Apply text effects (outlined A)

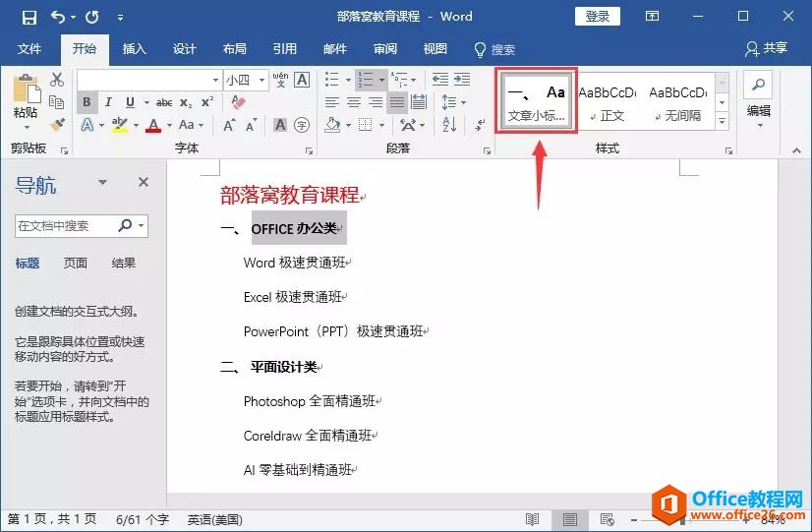pos(87,125)
